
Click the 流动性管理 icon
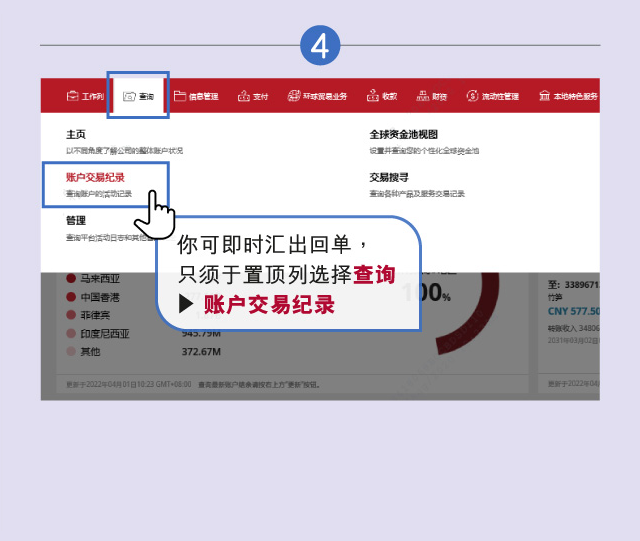point(473,97)
